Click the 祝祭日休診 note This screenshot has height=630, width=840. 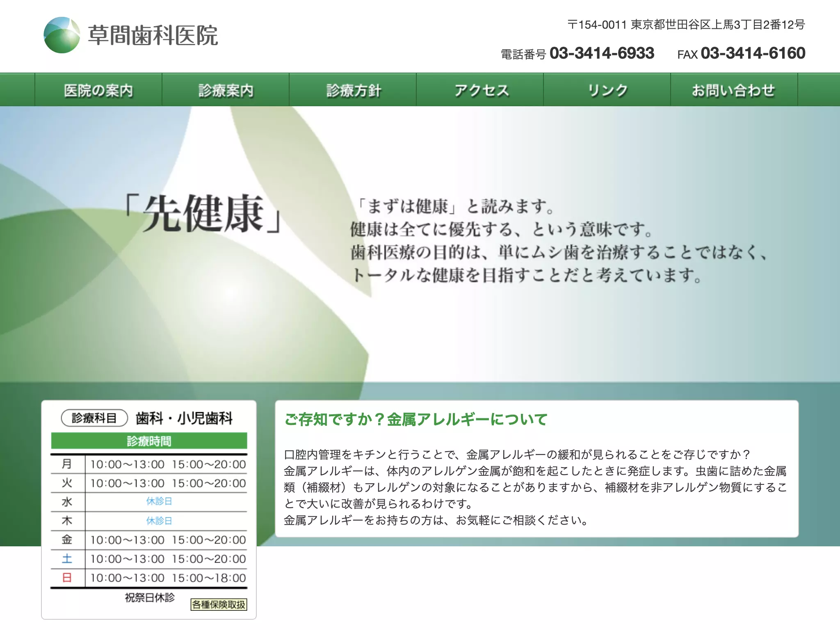coord(150,597)
